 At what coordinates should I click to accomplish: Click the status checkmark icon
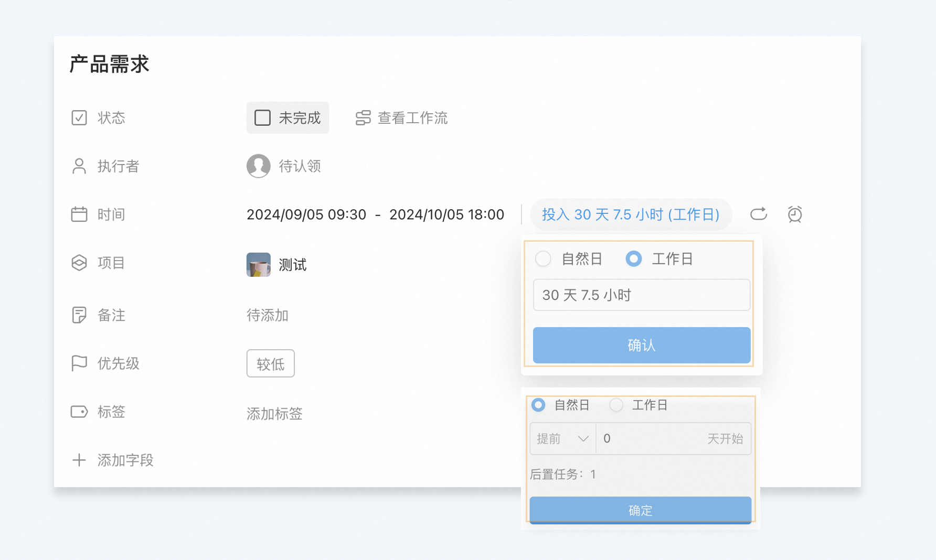click(79, 117)
